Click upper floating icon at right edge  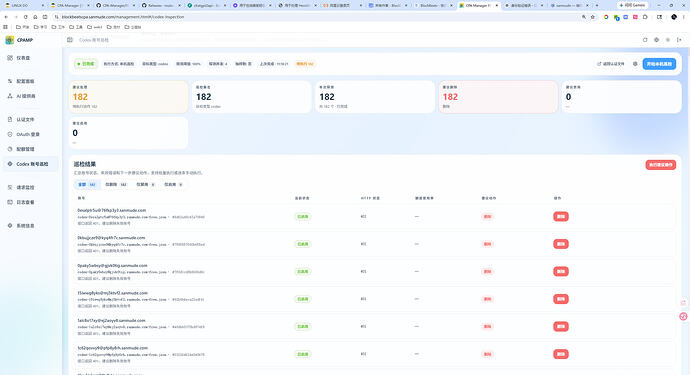click(x=683, y=303)
